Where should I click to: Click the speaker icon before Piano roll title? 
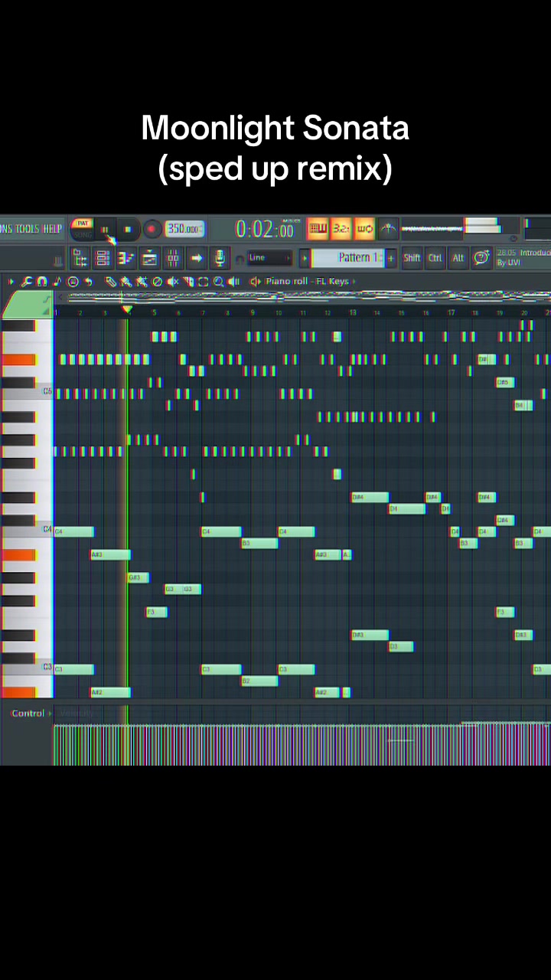[256, 282]
